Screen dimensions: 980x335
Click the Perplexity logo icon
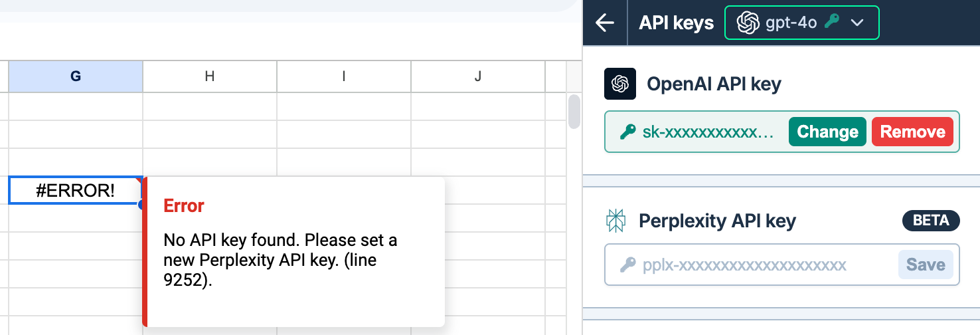pos(616,221)
